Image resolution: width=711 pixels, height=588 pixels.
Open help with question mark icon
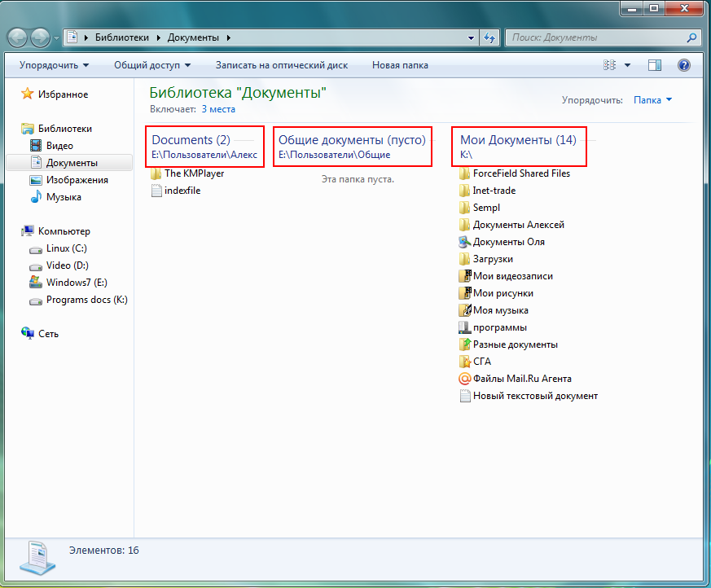click(684, 65)
